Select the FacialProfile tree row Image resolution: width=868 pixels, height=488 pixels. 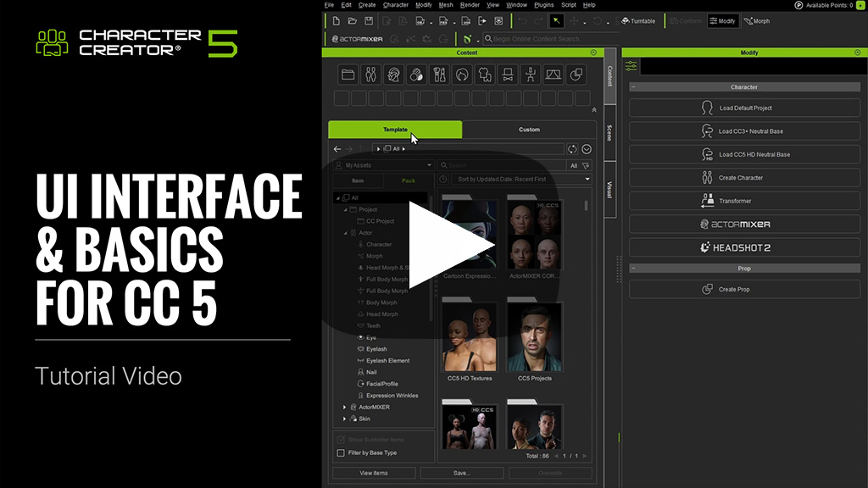pyautogui.click(x=382, y=384)
